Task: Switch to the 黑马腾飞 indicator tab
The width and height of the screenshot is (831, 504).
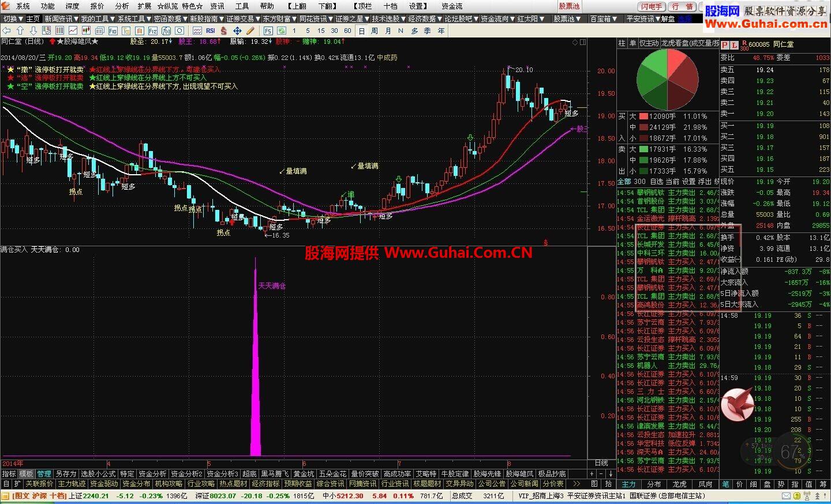Action: (274, 473)
